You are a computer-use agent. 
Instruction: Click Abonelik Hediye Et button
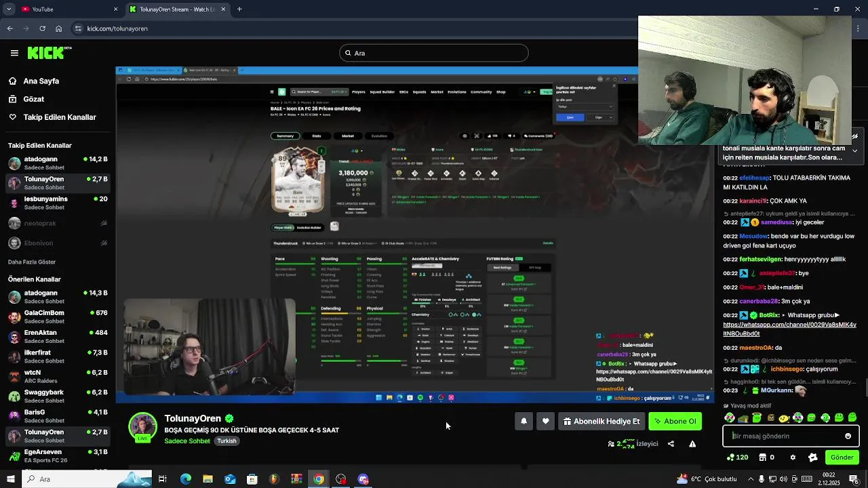(601, 421)
